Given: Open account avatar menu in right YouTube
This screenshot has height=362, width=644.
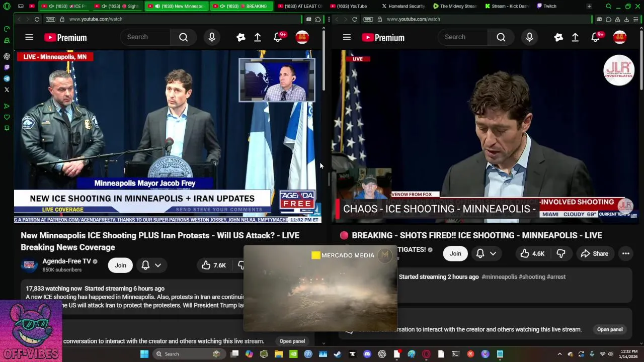Looking at the screenshot, I should click(620, 37).
